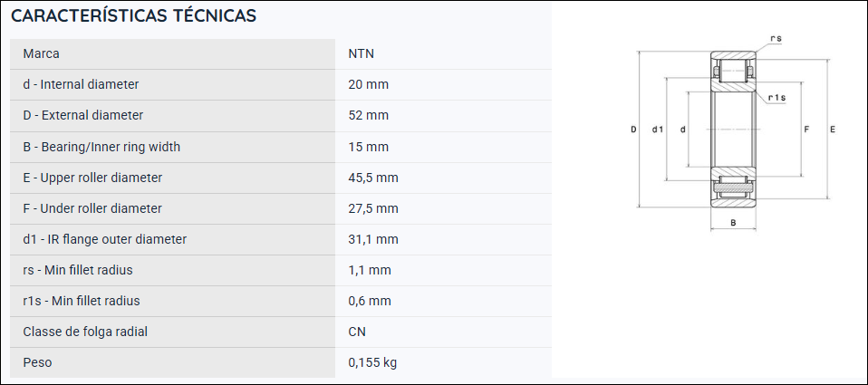Click the Características Técnicas heading
Viewport: 868px width, 385px height.
point(133,16)
